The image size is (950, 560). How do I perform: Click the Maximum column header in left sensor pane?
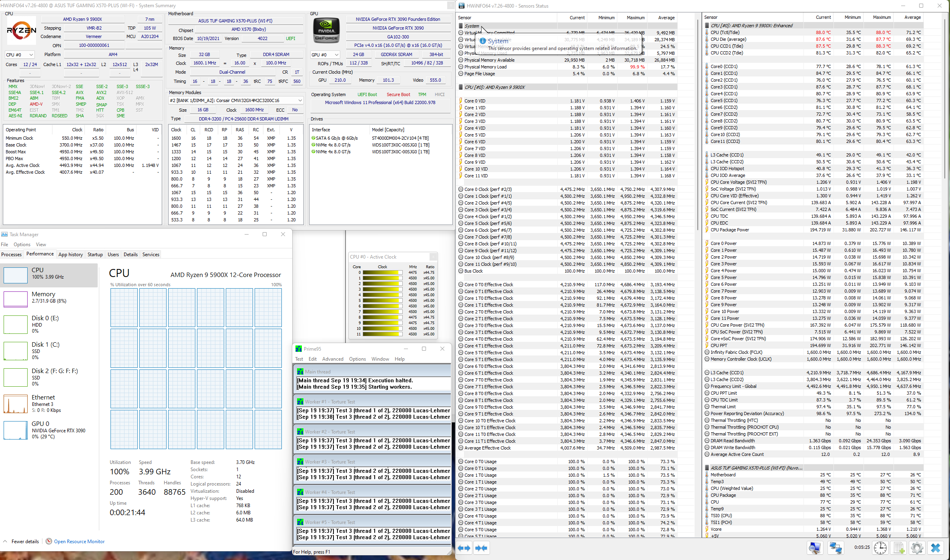(x=632, y=17)
